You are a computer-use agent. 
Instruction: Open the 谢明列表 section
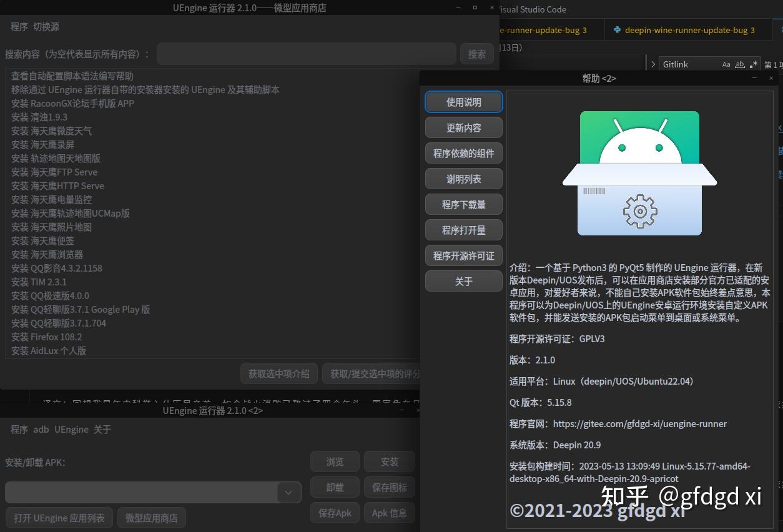(463, 179)
